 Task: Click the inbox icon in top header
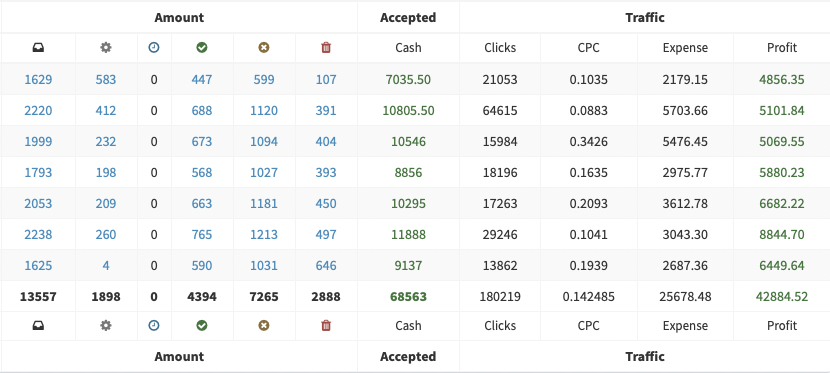(x=38, y=48)
